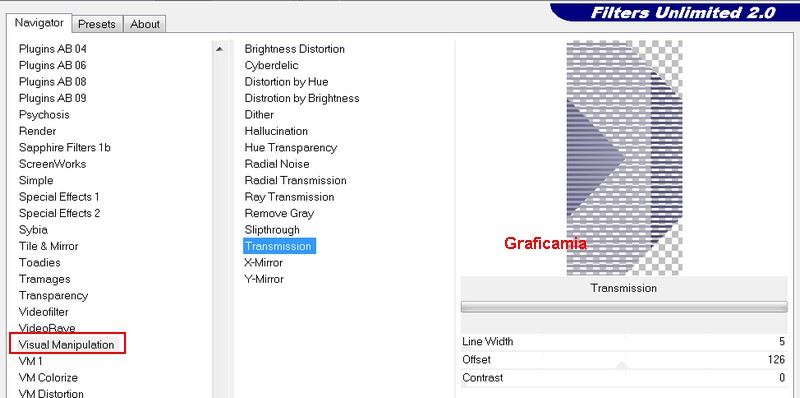Select Sapphire Filters 1b category
This screenshot has height=398, width=800.
[65, 147]
